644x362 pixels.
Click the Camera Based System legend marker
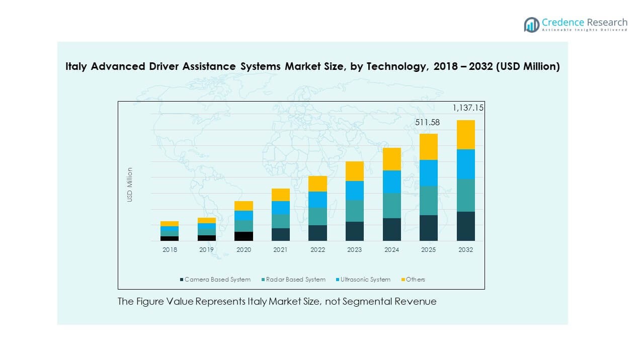pyautogui.click(x=182, y=280)
